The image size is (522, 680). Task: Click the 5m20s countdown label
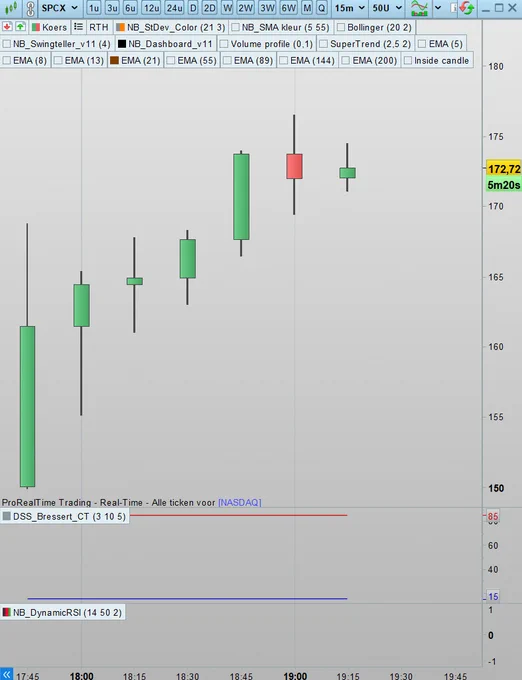click(x=504, y=185)
